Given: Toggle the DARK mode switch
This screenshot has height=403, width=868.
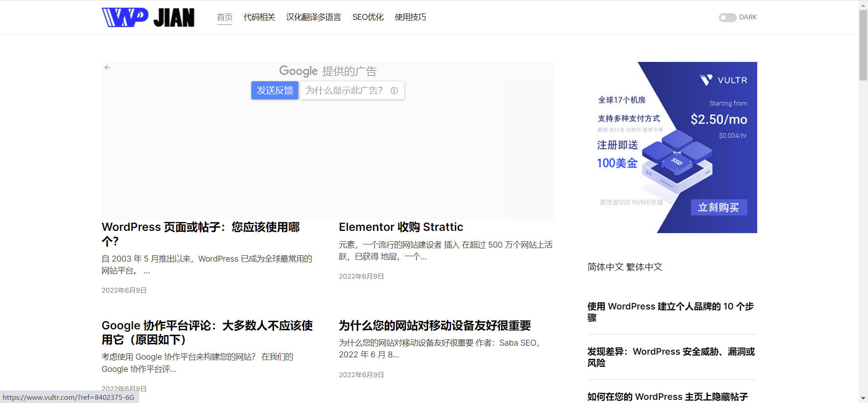Looking at the screenshot, I should (x=727, y=18).
